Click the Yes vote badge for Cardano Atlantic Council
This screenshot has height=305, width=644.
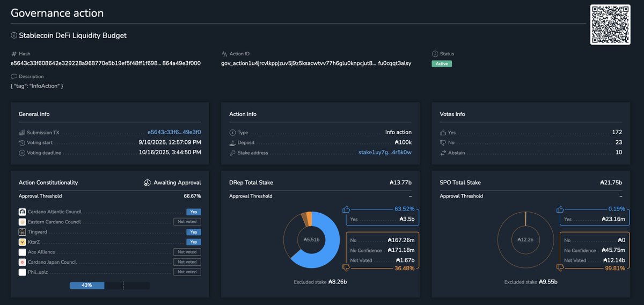[x=193, y=212]
